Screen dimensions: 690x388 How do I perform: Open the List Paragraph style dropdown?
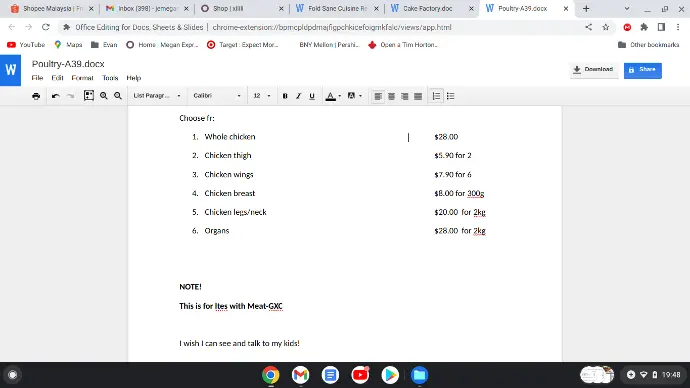tap(157, 95)
